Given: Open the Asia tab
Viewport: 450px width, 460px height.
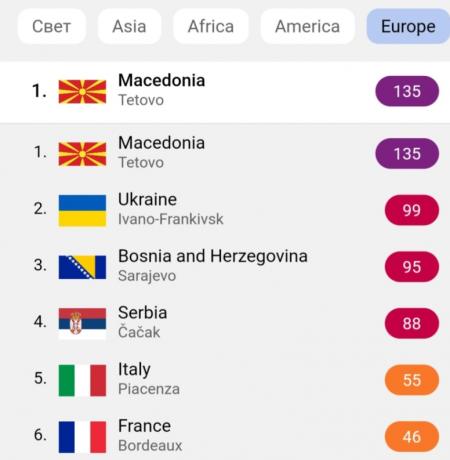Looking at the screenshot, I should (x=129, y=26).
